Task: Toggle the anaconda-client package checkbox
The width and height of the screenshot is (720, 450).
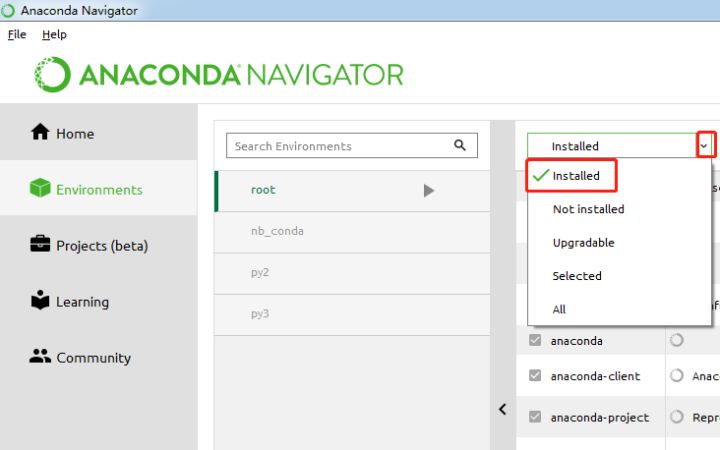Action: tap(534, 375)
